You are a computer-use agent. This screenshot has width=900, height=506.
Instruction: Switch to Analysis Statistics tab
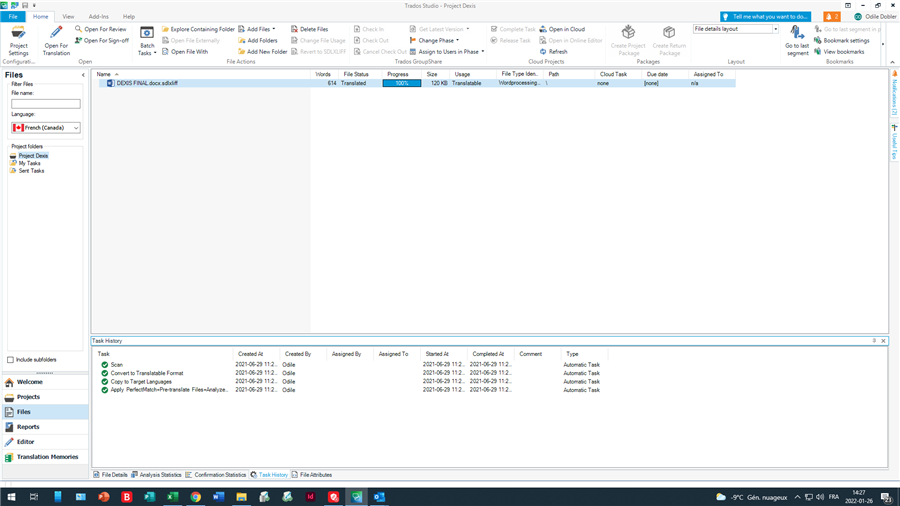click(x=156, y=475)
